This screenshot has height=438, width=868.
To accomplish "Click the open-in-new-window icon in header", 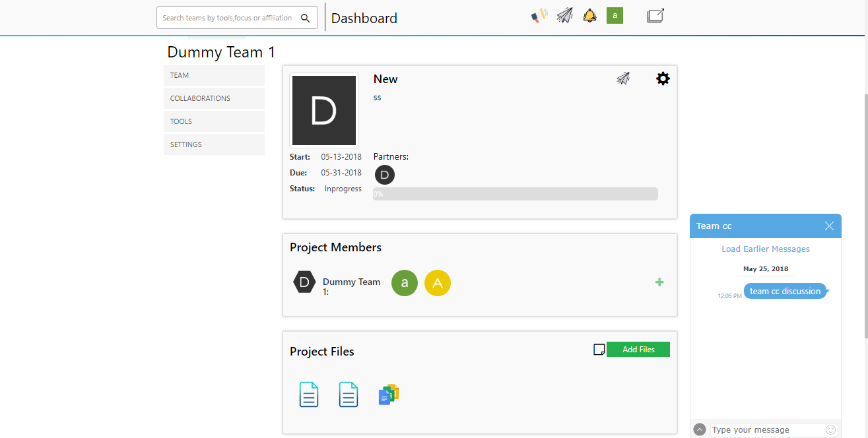I will (655, 16).
